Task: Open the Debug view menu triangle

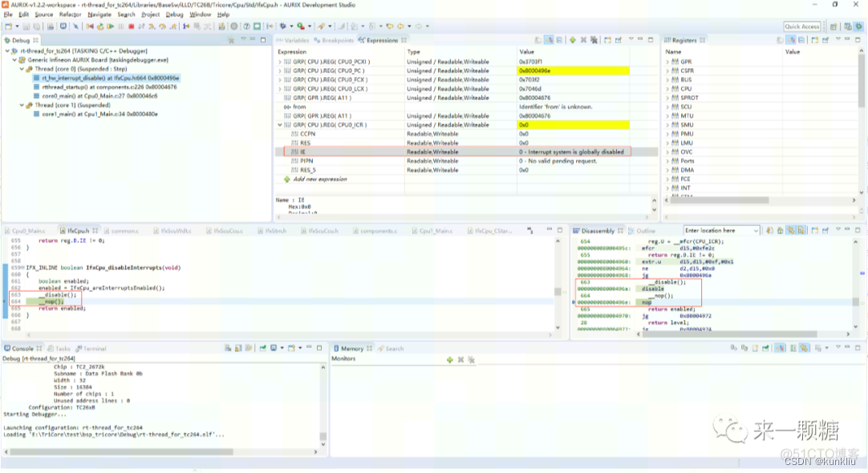Action: click(243, 40)
